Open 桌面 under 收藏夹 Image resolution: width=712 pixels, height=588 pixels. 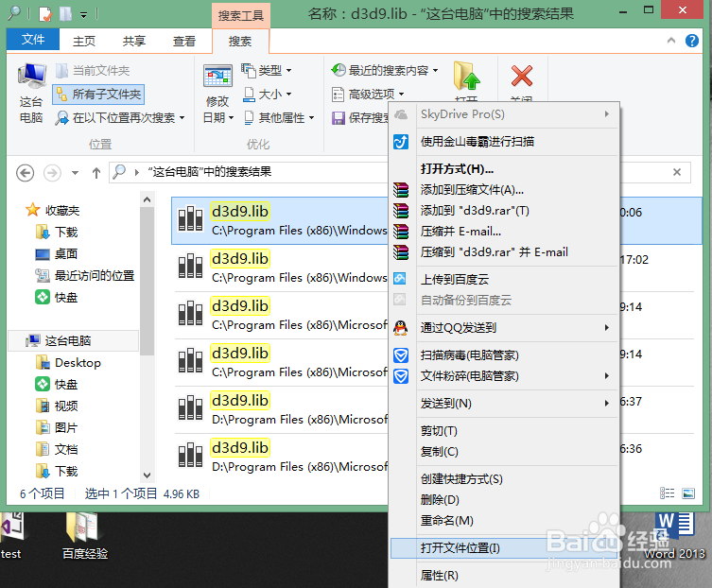57,253
